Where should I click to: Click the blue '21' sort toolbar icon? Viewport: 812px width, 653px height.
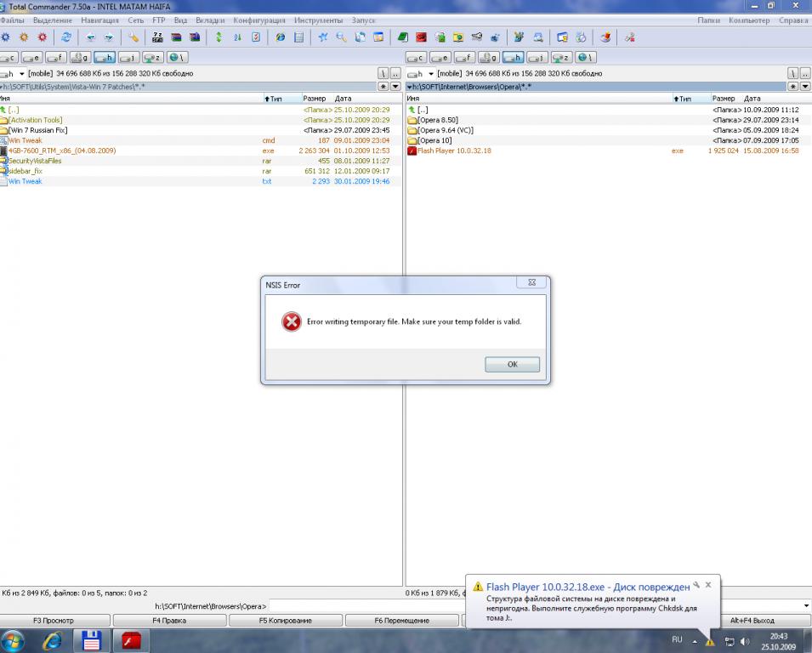[237, 37]
